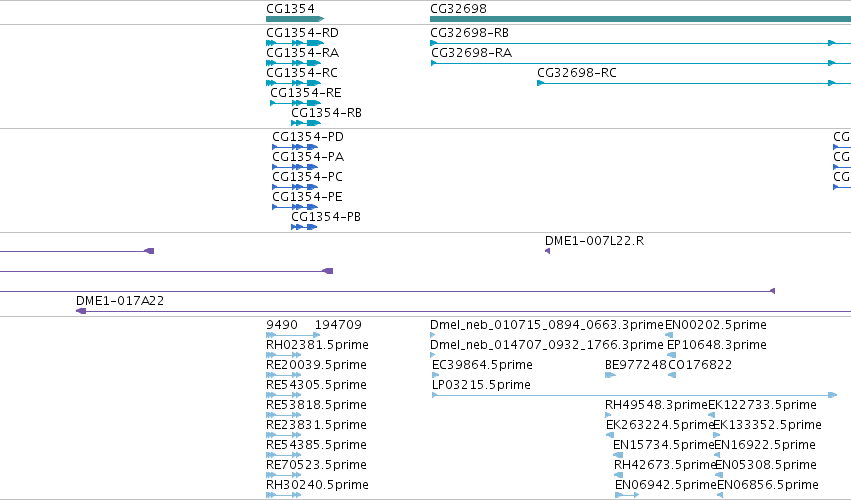The width and height of the screenshot is (851, 500).
Task: Click protein feature CG1354-PA
Action: coord(308,157)
